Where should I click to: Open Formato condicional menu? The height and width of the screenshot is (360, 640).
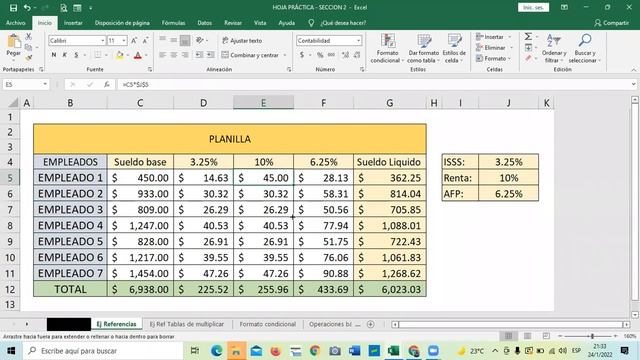coord(387,48)
